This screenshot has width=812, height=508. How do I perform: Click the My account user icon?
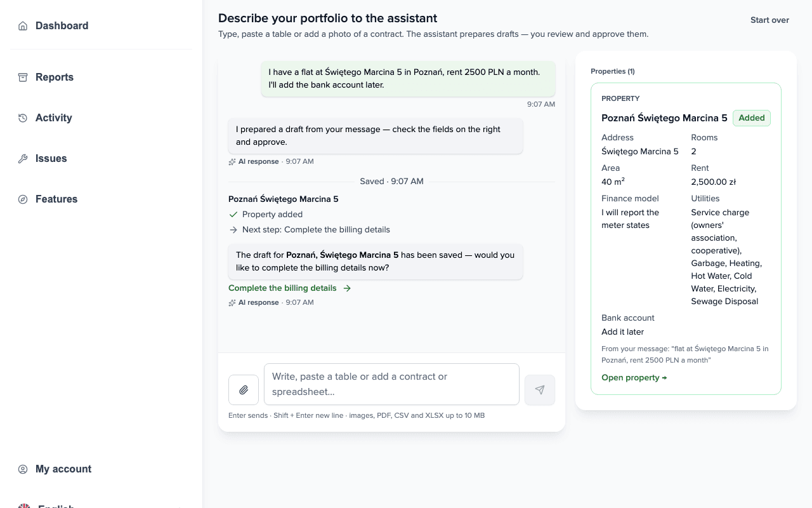coord(23,469)
